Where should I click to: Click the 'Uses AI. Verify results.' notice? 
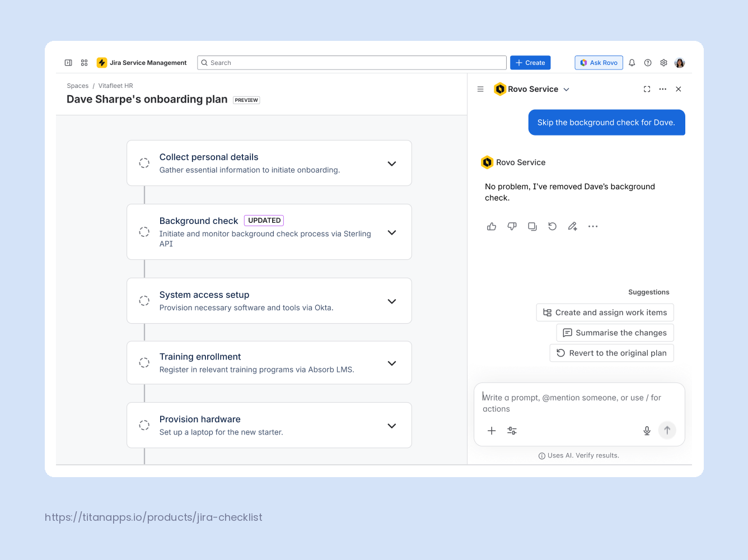[579, 456]
